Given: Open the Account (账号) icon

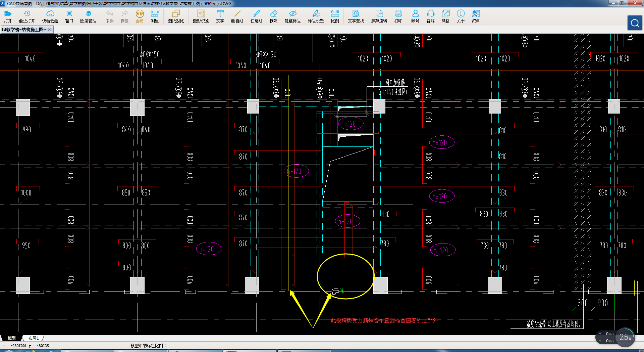Looking at the screenshot, I should (x=415, y=16).
